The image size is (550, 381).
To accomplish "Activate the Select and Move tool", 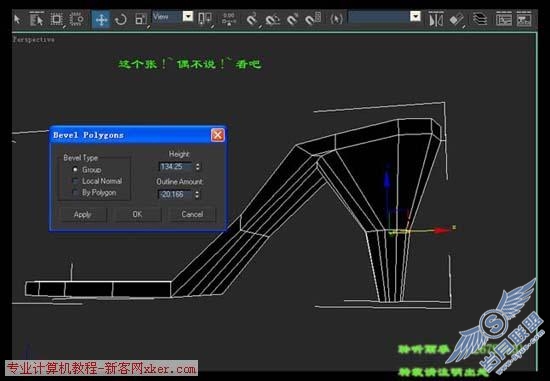I will point(101,19).
